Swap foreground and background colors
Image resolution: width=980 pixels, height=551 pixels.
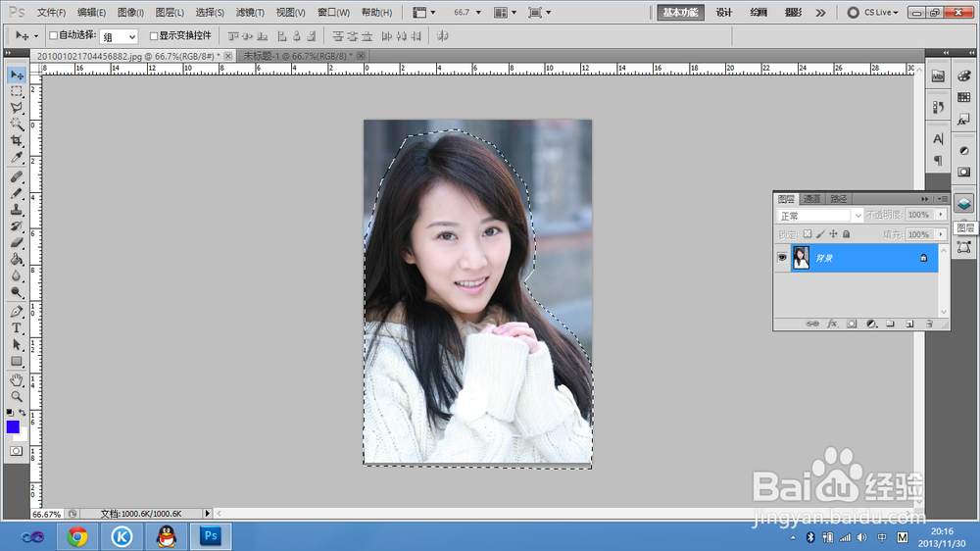tap(23, 413)
